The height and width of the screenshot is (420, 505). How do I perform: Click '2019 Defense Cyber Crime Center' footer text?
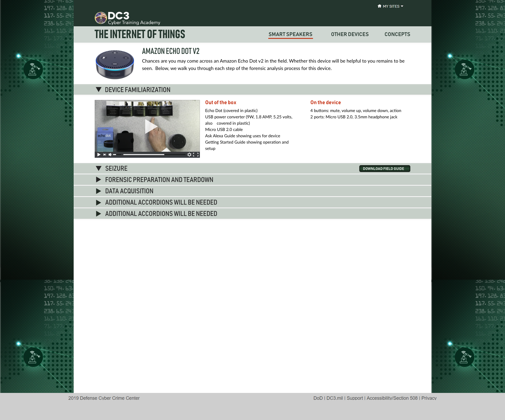pos(104,398)
